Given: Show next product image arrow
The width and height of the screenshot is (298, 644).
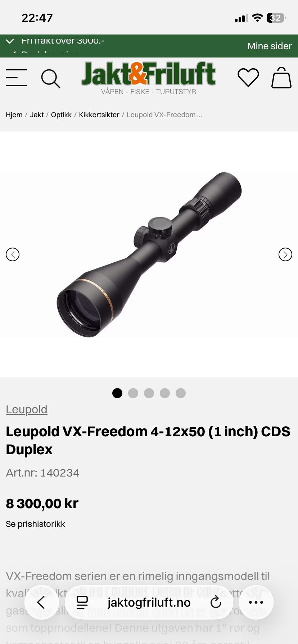Looking at the screenshot, I should [x=285, y=254].
